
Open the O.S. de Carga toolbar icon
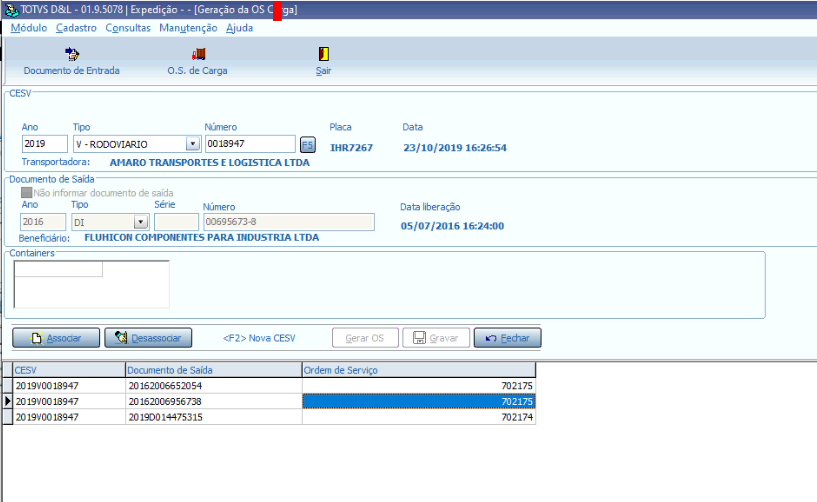pyautogui.click(x=199, y=54)
